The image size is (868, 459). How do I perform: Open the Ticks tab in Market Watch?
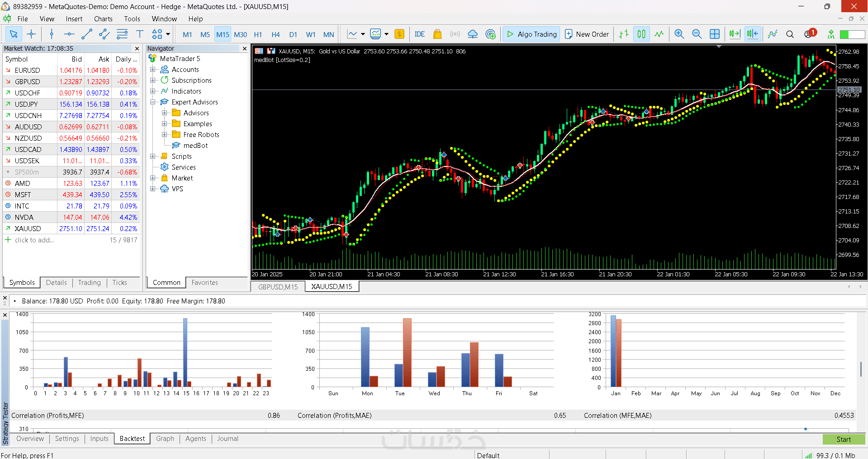(119, 283)
